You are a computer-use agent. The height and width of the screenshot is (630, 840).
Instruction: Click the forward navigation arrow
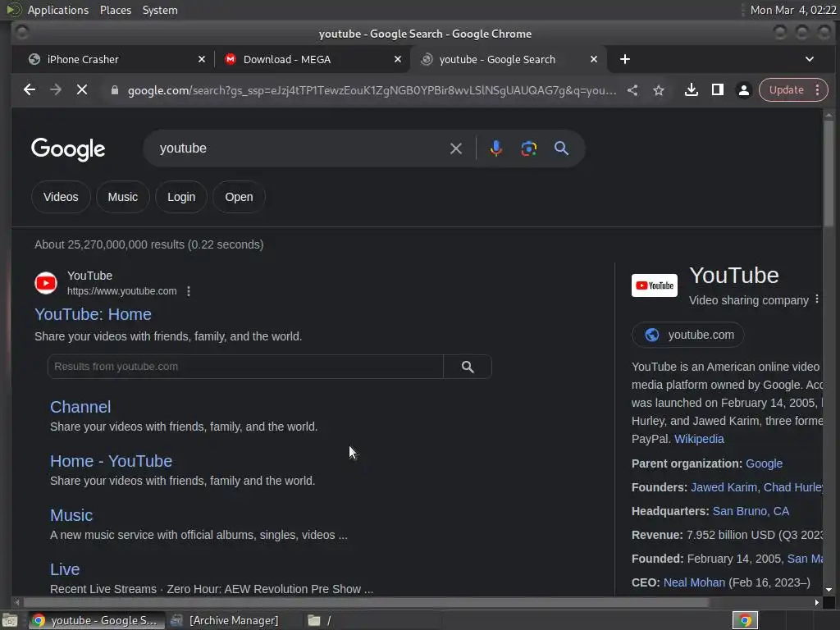(x=56, y=90)
